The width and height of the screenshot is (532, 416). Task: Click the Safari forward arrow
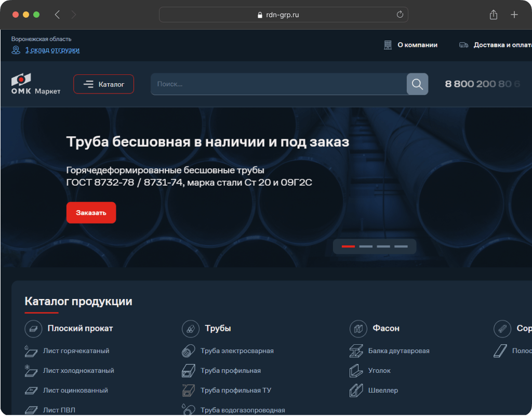pos(74,15)
